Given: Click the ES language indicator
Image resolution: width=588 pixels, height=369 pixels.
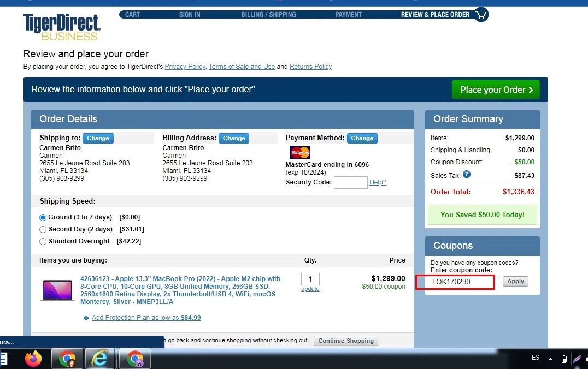Looking at the screenshot, I should [536, 358].
